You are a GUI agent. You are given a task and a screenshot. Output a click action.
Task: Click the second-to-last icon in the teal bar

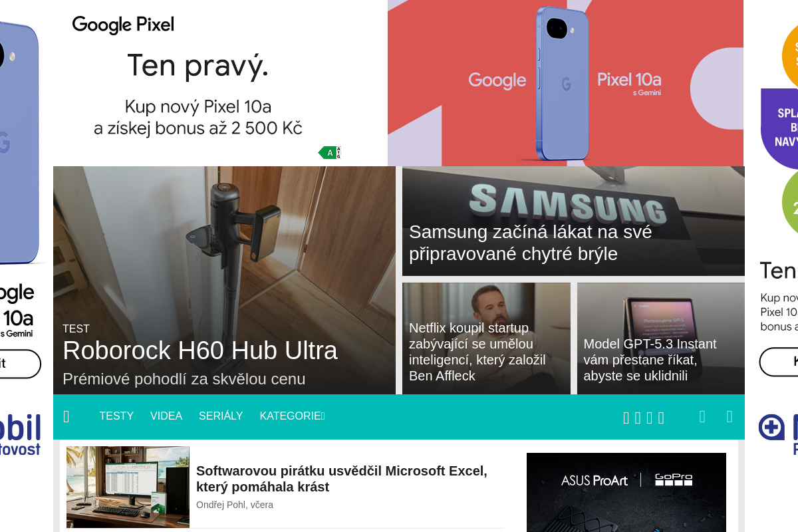[702, 416]
